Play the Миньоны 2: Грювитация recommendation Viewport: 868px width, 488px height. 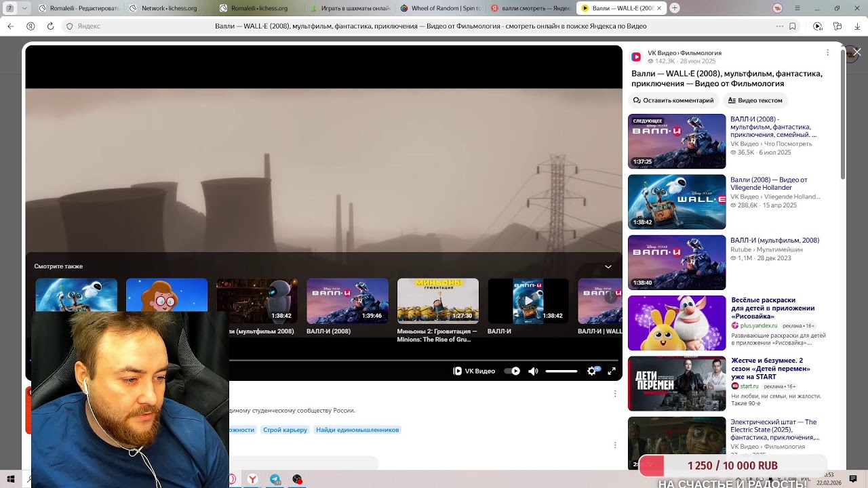click(x=437, y=301)
